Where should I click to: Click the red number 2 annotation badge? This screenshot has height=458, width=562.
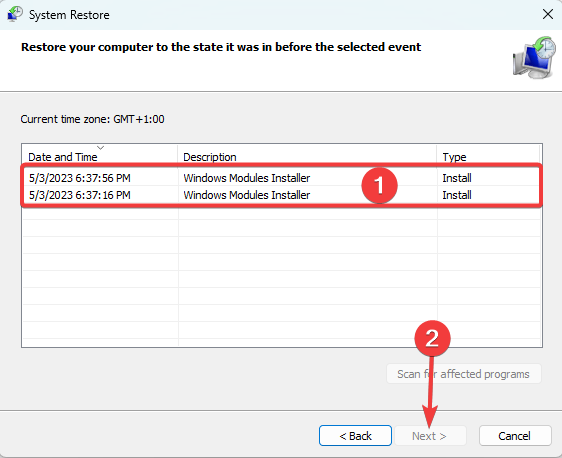[x=432, y=338]
